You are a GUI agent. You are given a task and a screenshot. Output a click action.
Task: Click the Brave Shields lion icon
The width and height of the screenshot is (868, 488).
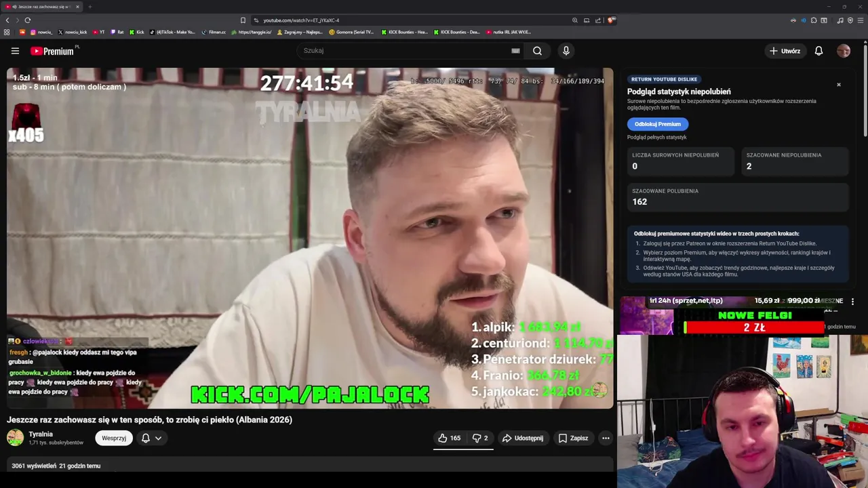(x=610, y=20)
